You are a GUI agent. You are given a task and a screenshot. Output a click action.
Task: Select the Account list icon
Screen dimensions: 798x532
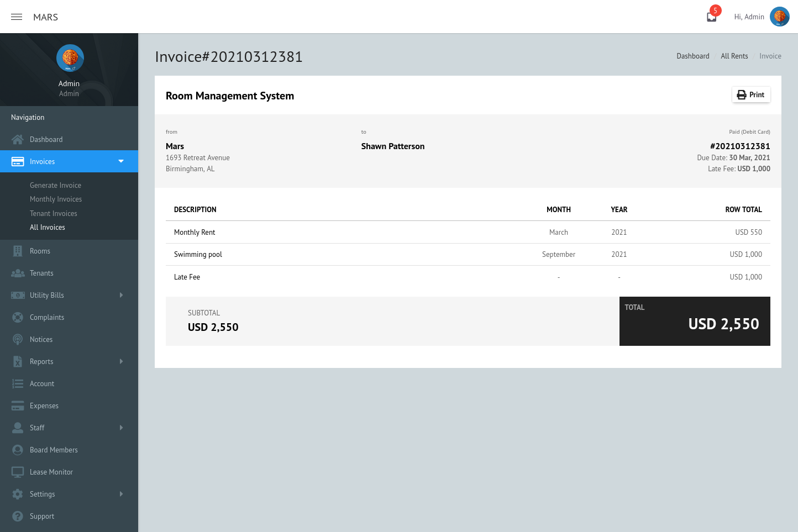click(18, 383)
